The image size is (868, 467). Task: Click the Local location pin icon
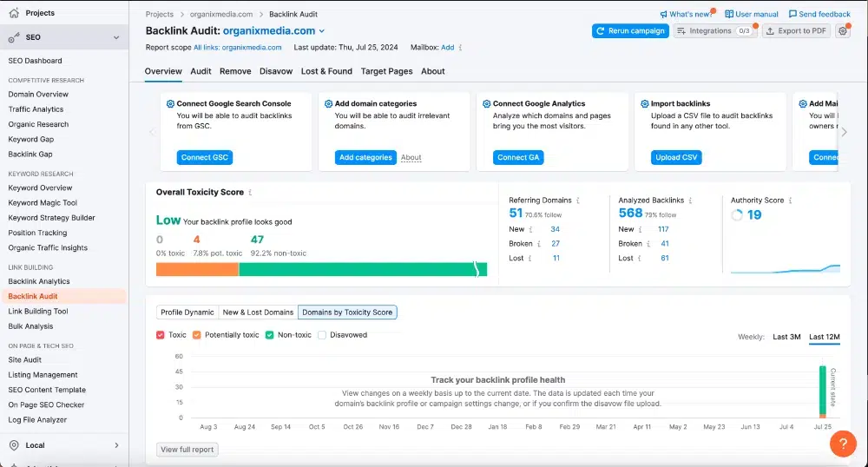point(15,445)
